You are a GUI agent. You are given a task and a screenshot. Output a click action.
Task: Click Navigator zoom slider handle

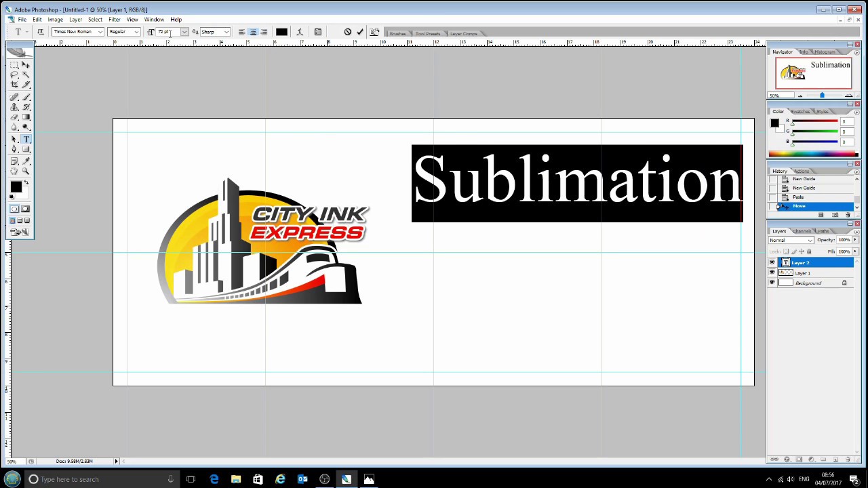822,95
